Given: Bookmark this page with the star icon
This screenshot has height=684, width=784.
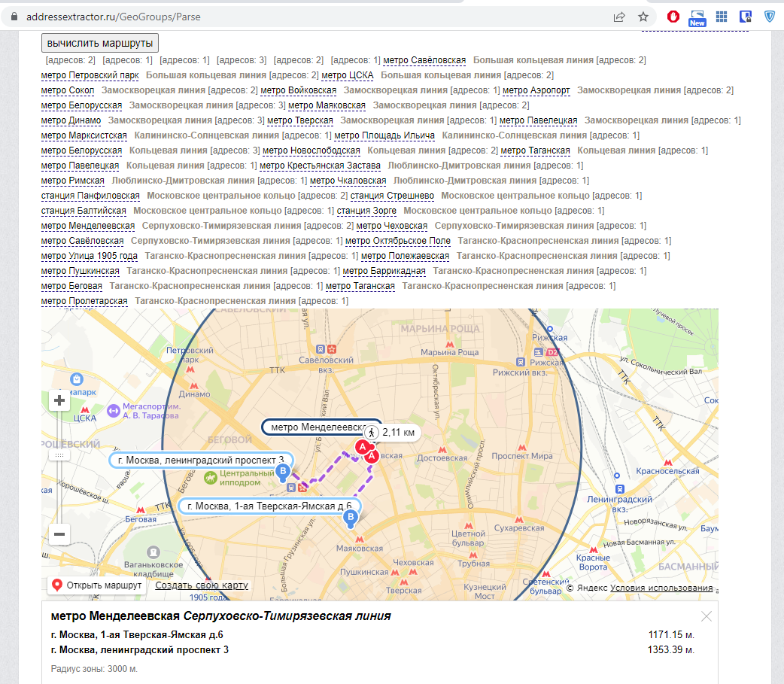Looking at the screenshot, I should [643, 17].
